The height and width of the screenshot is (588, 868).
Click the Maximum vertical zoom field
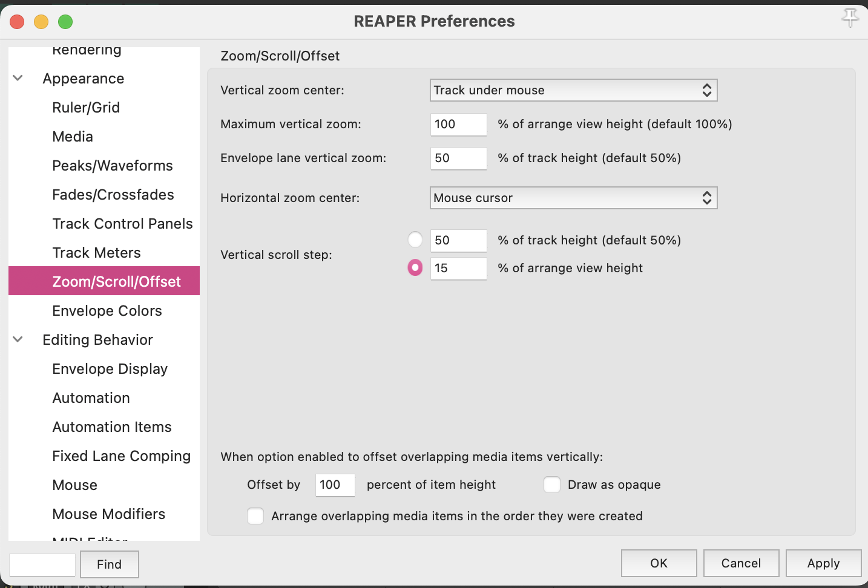(x=458, y=125)
